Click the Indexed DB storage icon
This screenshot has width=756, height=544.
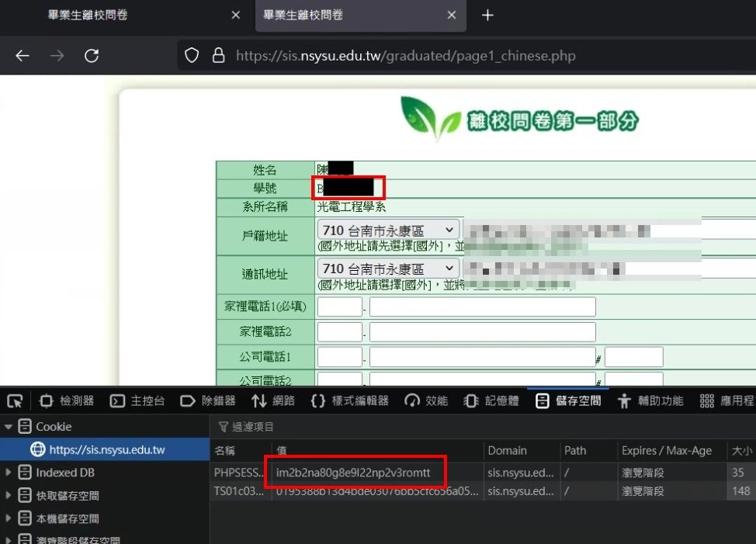[x=25, y=473]
